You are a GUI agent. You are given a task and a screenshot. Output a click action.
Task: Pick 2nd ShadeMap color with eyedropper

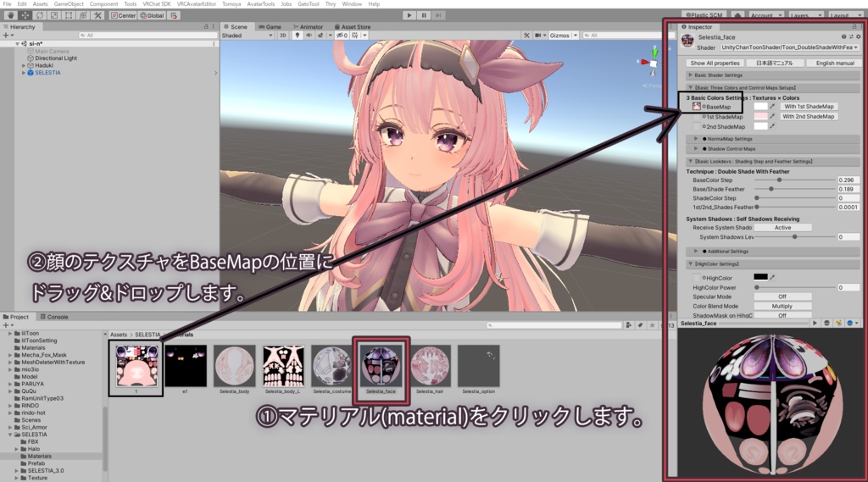(772, 127)
